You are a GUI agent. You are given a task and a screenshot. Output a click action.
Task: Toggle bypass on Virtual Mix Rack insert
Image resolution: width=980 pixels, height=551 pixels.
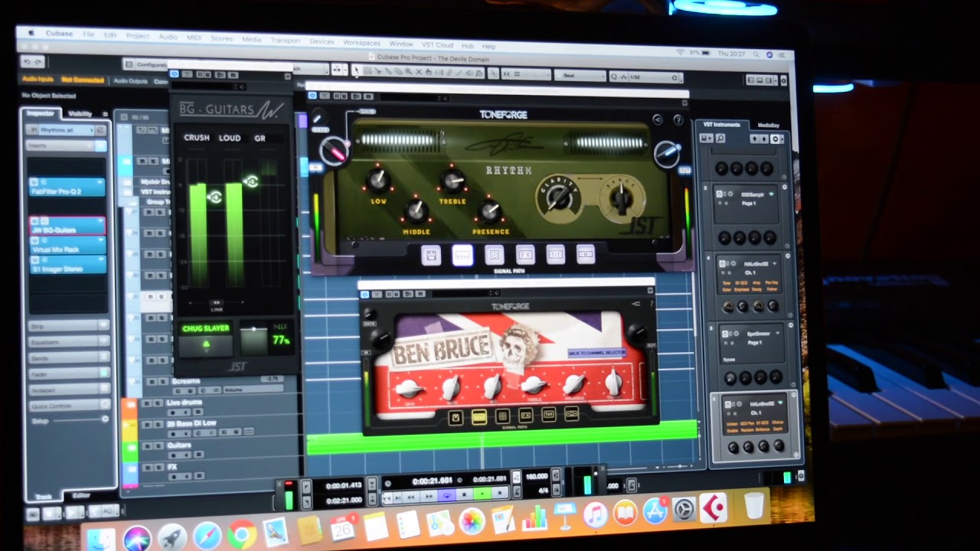(x=34, y=241)
